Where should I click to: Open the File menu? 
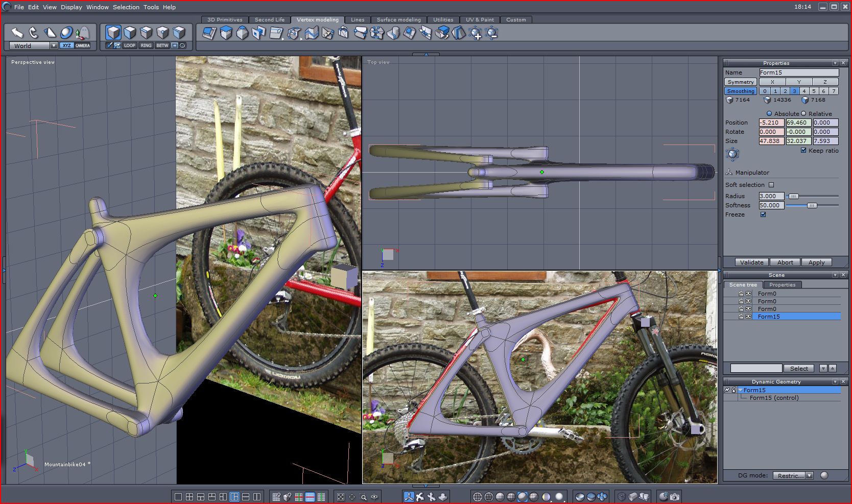pyautogui.click(x=19, y=7)
